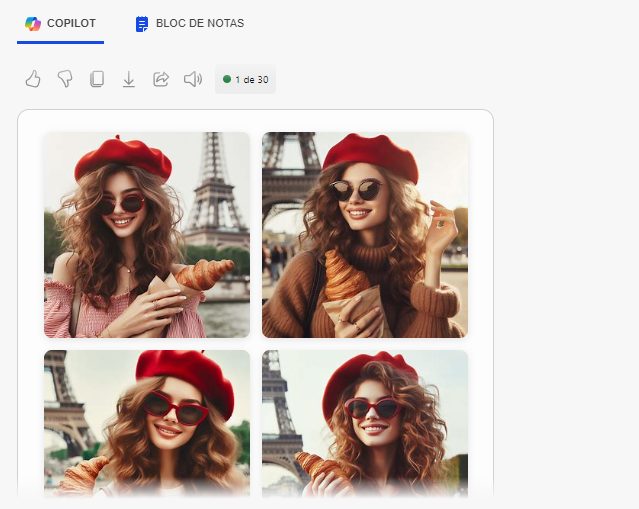
Task: Open image of woman in pink blouse
Action: pos(147,235)
